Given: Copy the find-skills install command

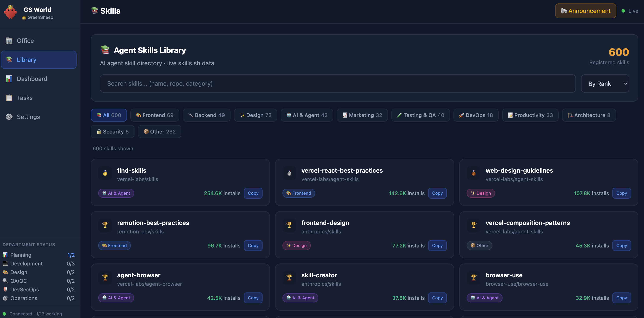Looking at the screenshot, I should pos(253,193).
